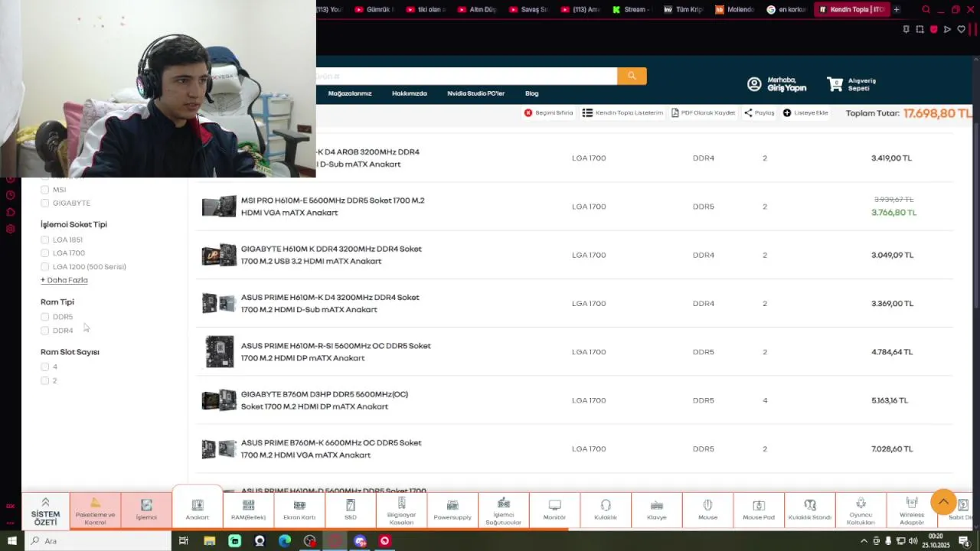Open Alışveriş Sepeti cart icon
Screen dimensions: 980x551
coord(835,83)
